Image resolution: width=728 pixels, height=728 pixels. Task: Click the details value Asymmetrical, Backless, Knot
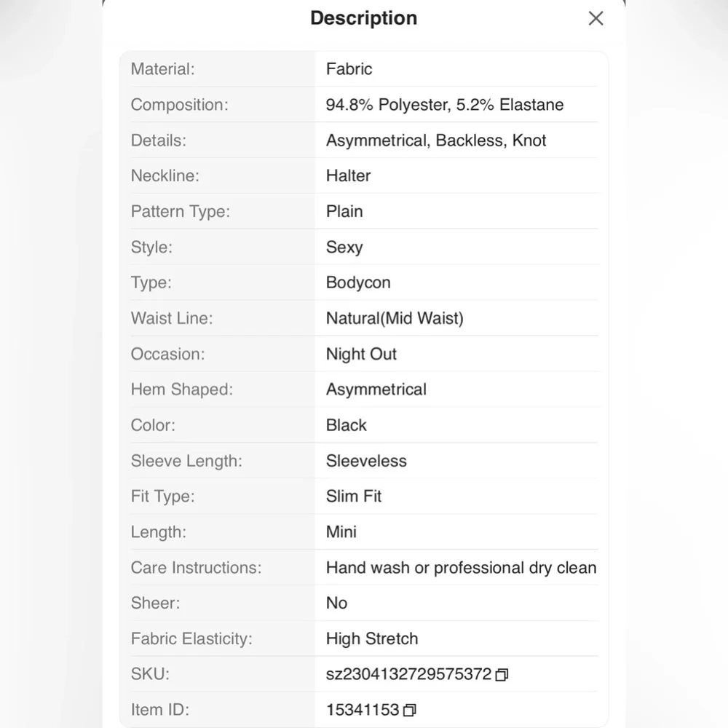[x=435, y=141]
